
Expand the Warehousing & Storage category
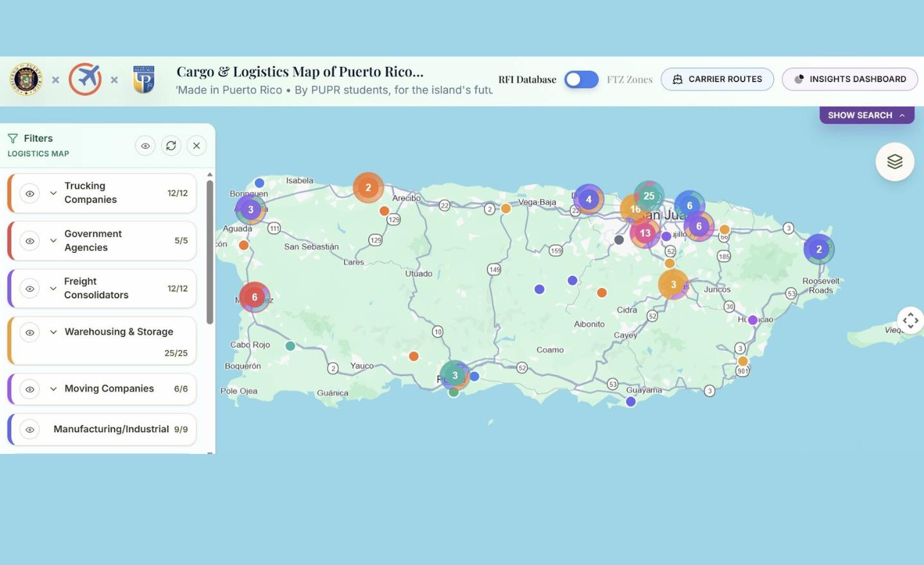53,332
